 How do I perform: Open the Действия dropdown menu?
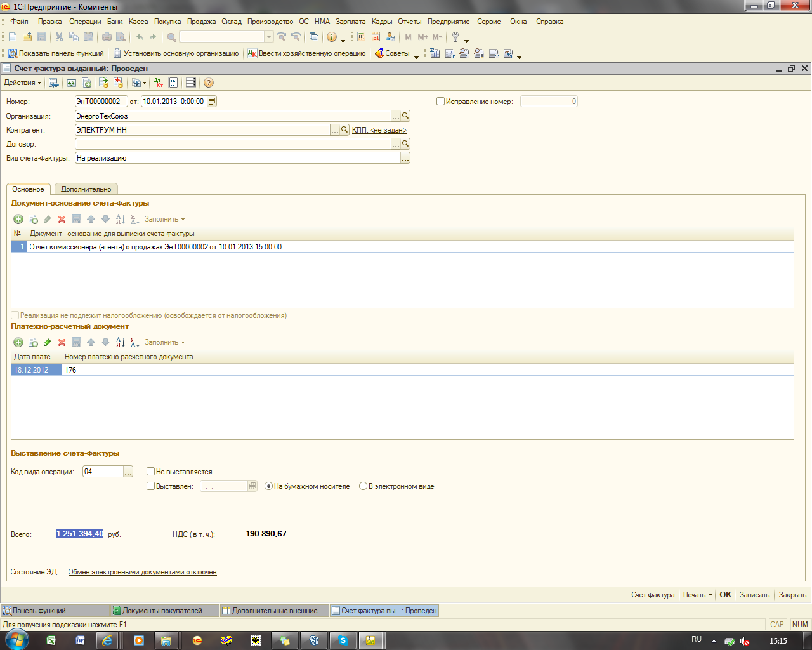(22, 83)
